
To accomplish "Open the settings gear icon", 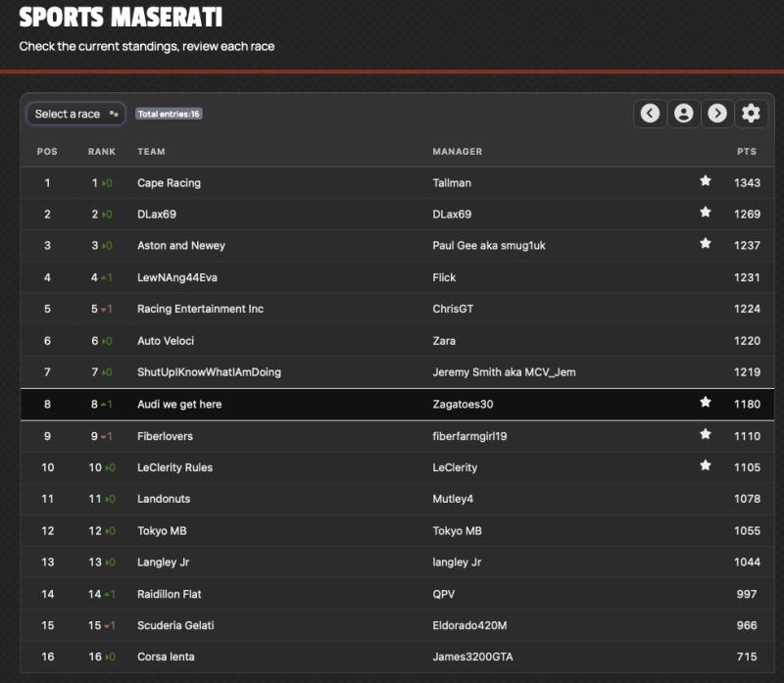I will point(751,114).
